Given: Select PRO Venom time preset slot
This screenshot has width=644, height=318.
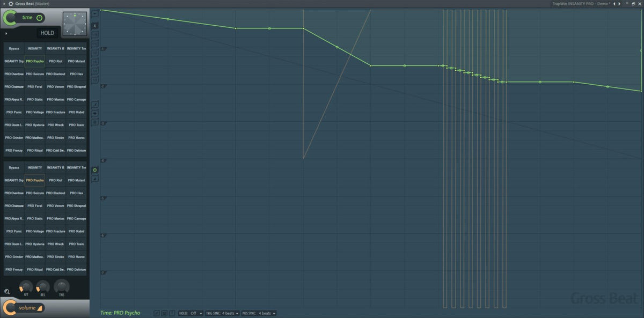Looking at the screenshot, I should click(x=55, y=87).
